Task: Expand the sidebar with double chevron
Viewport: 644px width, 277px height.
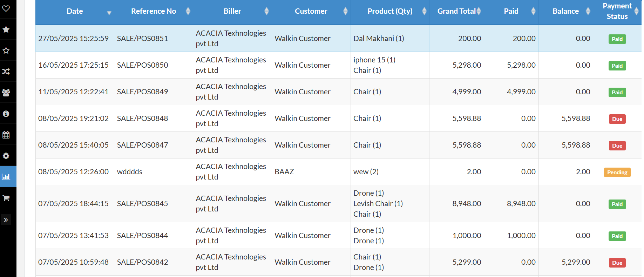Action: [x=6, y=220]
